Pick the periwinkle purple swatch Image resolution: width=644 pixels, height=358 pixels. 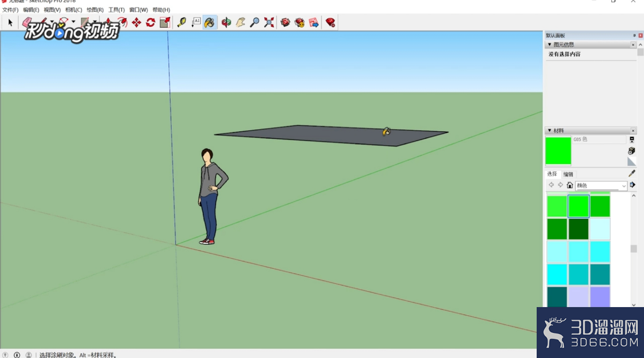tap(600, 297)
